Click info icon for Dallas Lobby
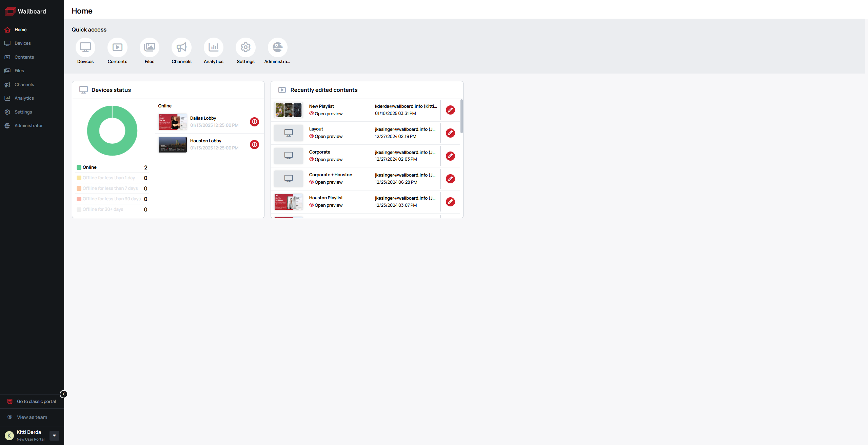Screen dimensions: 868x445 point(254,122)
